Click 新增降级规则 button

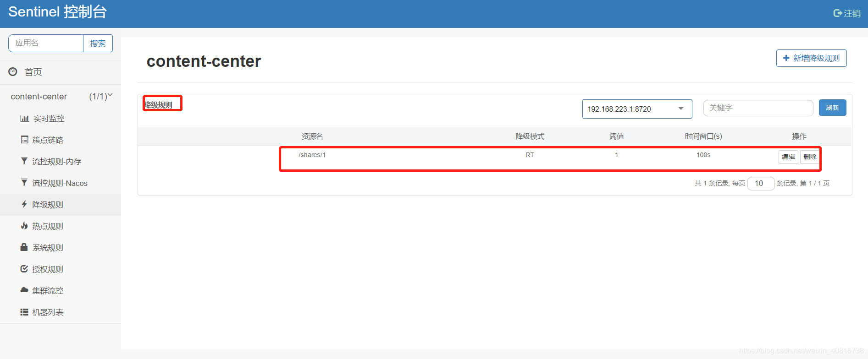pyautogui.click(x=811, y=58)
